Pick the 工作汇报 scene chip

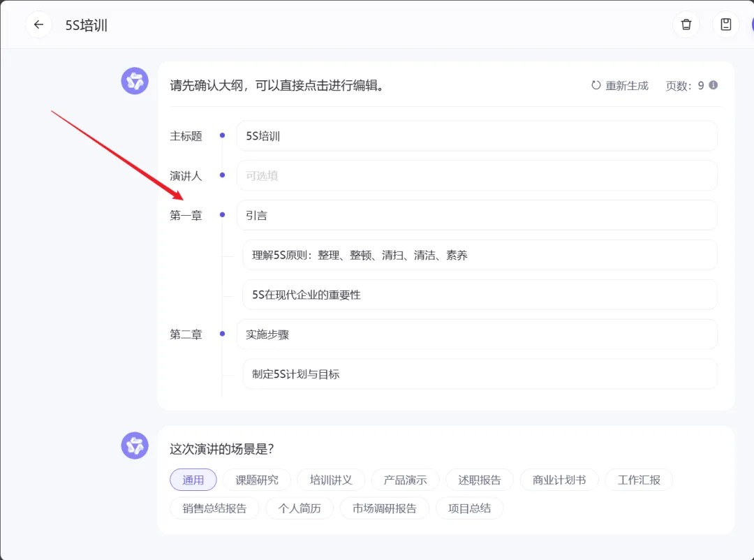click(638, 480)
